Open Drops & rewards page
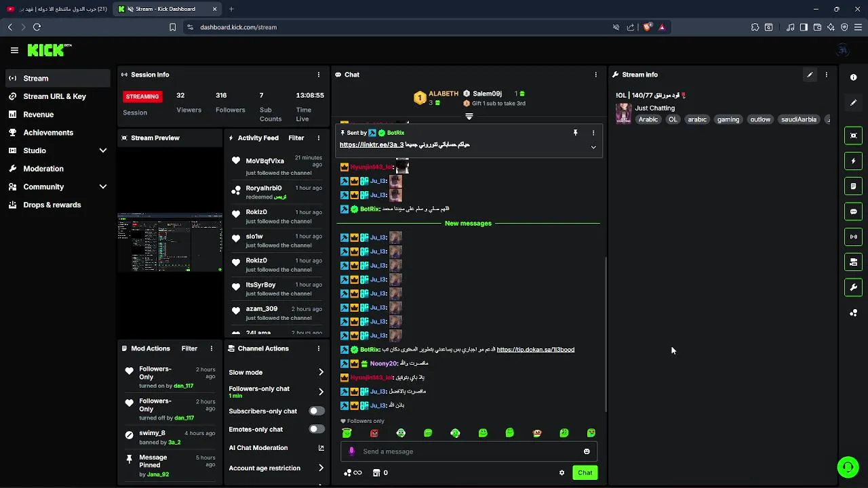 57,205
